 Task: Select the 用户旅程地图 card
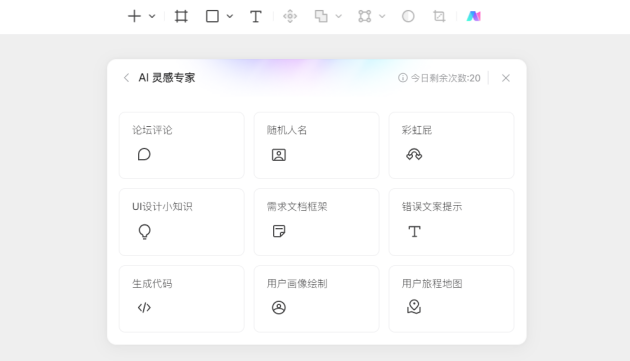coord(451,299)
